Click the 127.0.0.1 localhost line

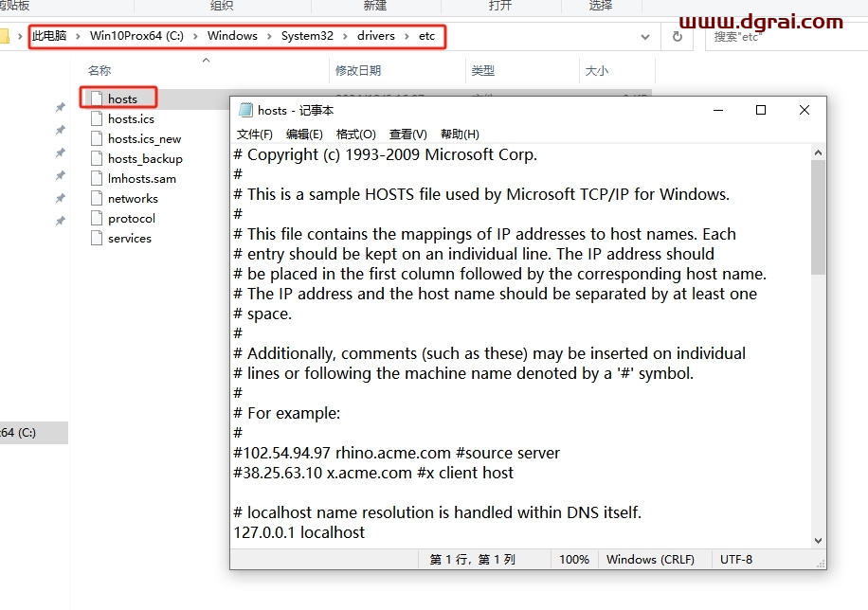pyautogui.click(x=298, y=532)
